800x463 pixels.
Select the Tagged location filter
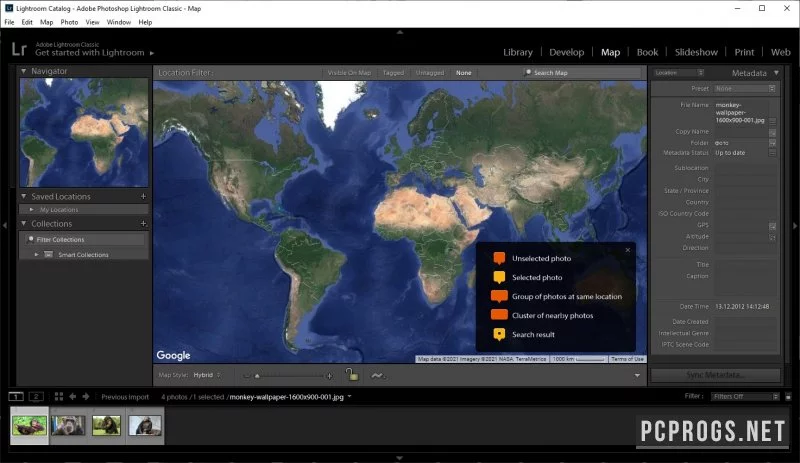pos(393,73)
